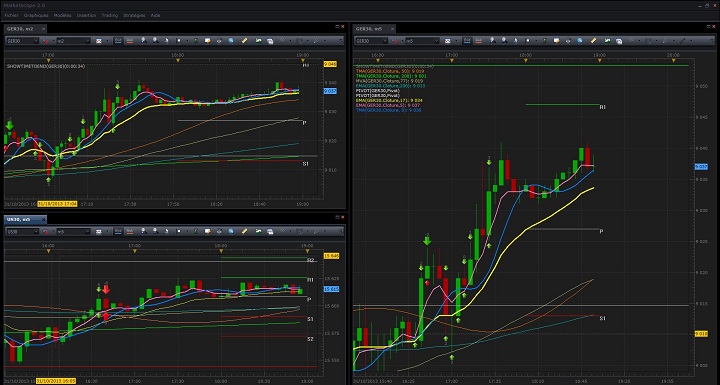Open the Insertion menu
The image size is (720, 385).
tap(86, 15)
